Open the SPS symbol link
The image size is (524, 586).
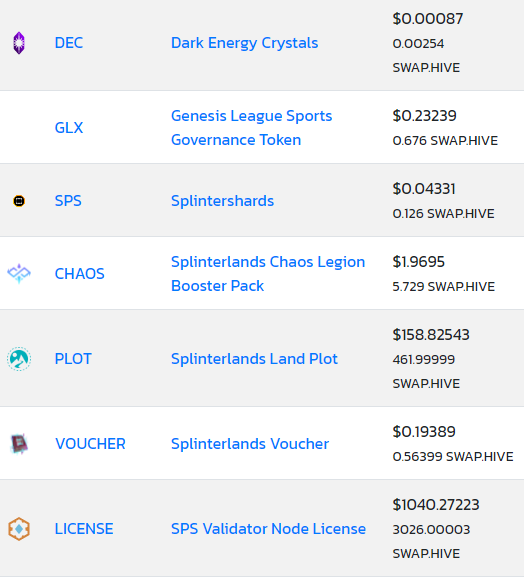point(68,201)
